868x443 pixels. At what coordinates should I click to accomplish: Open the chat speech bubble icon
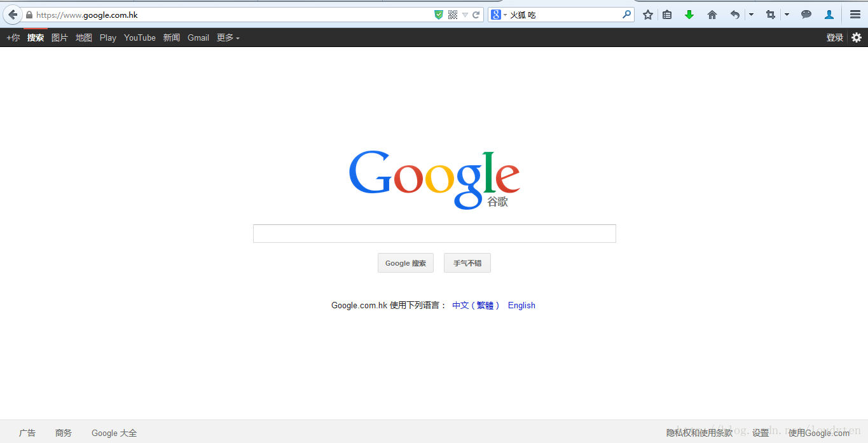tap(806, 15)
